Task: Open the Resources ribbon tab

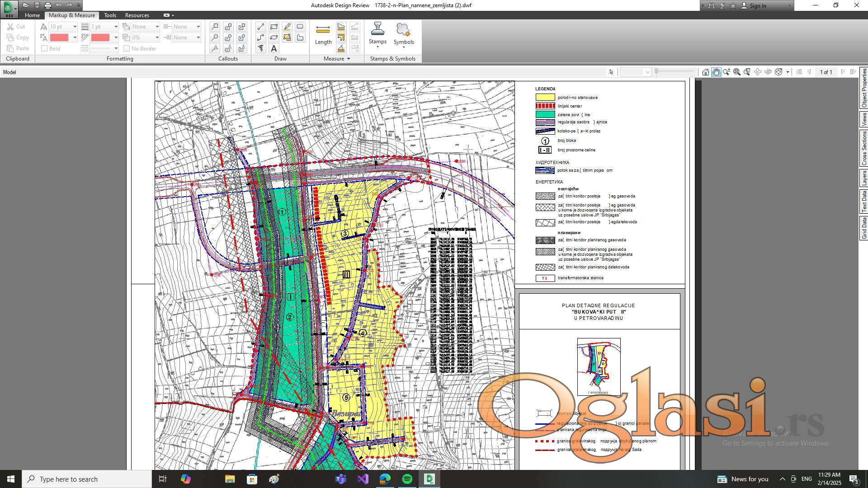Action: 137,15
